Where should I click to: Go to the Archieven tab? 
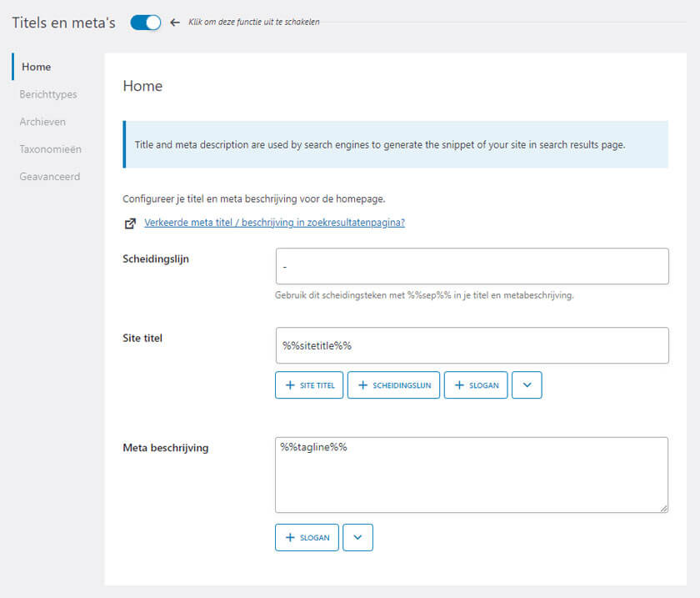coord(42,122)
